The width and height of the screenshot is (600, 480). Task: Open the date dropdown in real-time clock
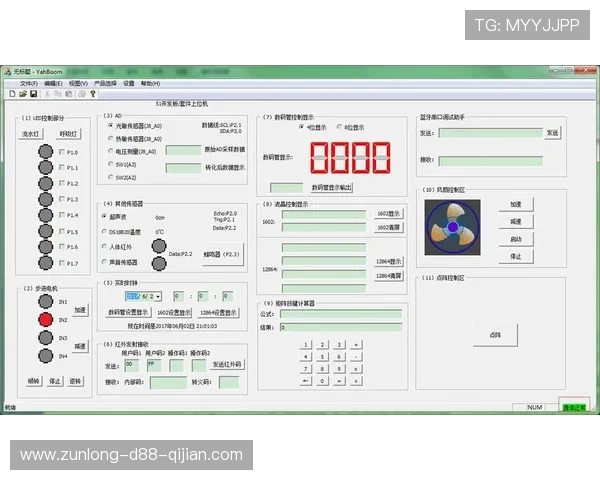(160, 296)
